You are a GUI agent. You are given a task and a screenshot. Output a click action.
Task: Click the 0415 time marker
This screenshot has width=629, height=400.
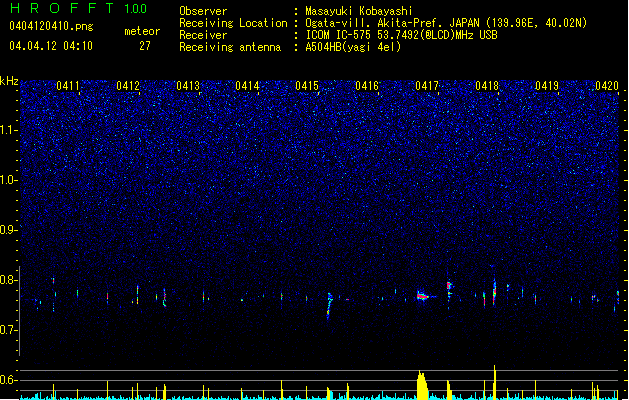(307, 86)
